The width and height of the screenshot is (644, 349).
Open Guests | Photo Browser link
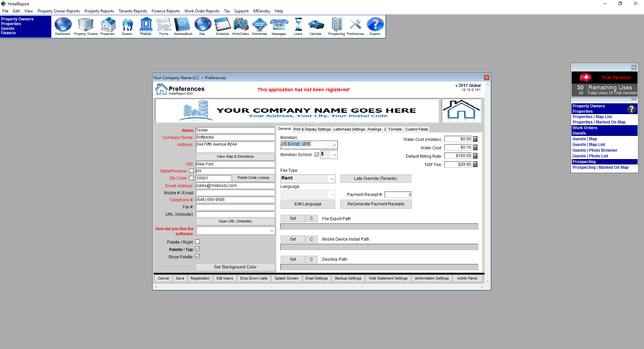595,150
